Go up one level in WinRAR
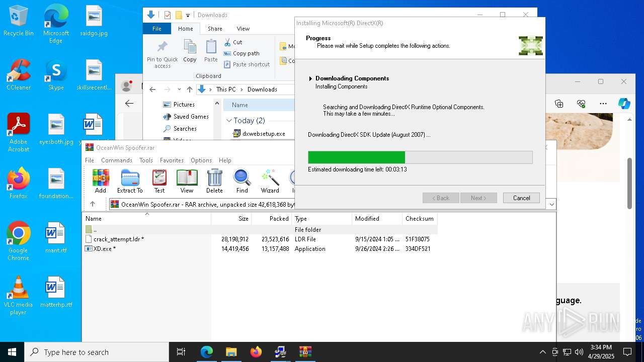This screenshot has height=362, width=644. click(x=93, y=204)
